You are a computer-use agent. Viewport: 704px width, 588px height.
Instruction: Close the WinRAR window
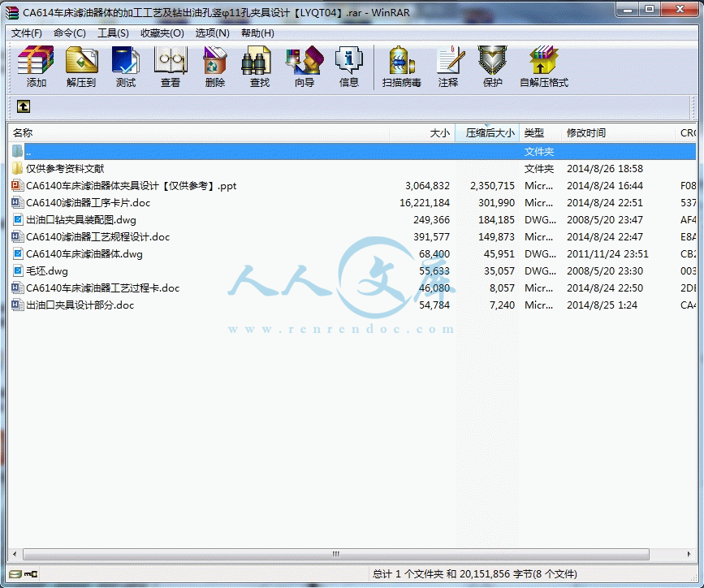click(x=680, y=10)
